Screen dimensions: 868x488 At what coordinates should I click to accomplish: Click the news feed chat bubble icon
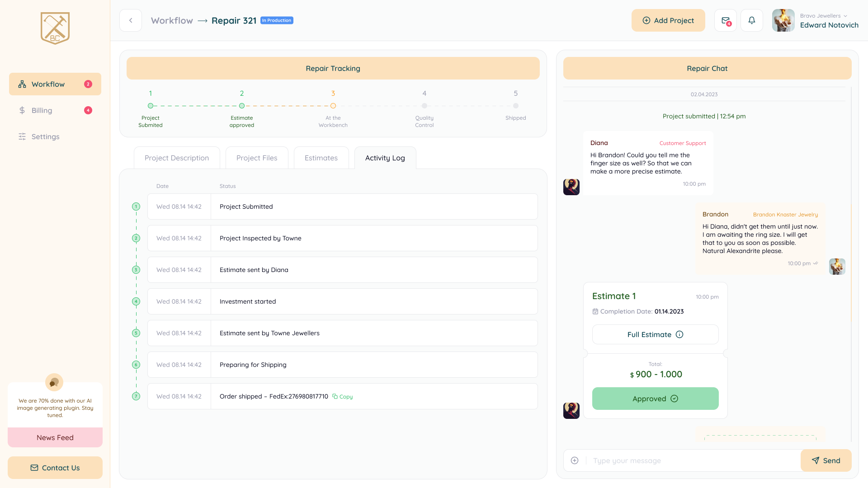pos(54,382)
